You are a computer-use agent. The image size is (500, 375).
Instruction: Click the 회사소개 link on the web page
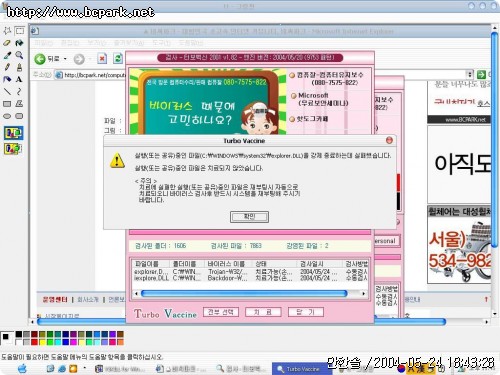88,300
